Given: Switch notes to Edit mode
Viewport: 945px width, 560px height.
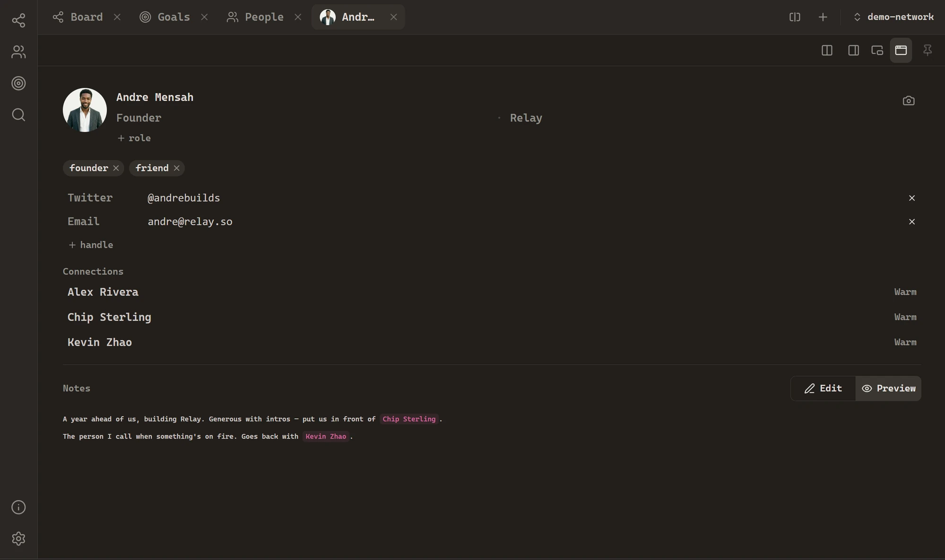Looking at the screenshot, I should click(x=823, y=388).
